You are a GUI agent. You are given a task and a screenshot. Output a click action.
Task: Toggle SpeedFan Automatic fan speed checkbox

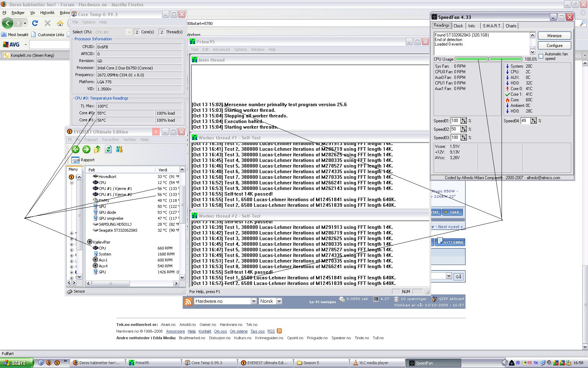[541, 56]
